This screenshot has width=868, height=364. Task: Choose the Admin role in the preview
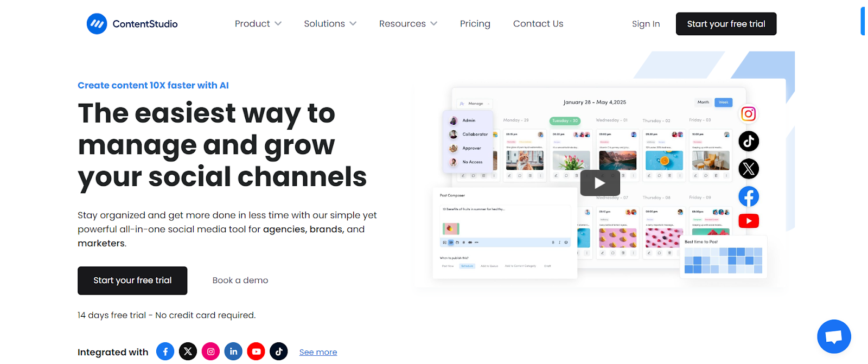(469, 120)
